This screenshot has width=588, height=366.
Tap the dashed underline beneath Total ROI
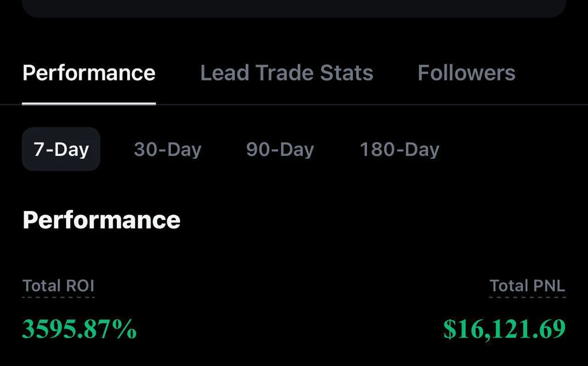58,297
